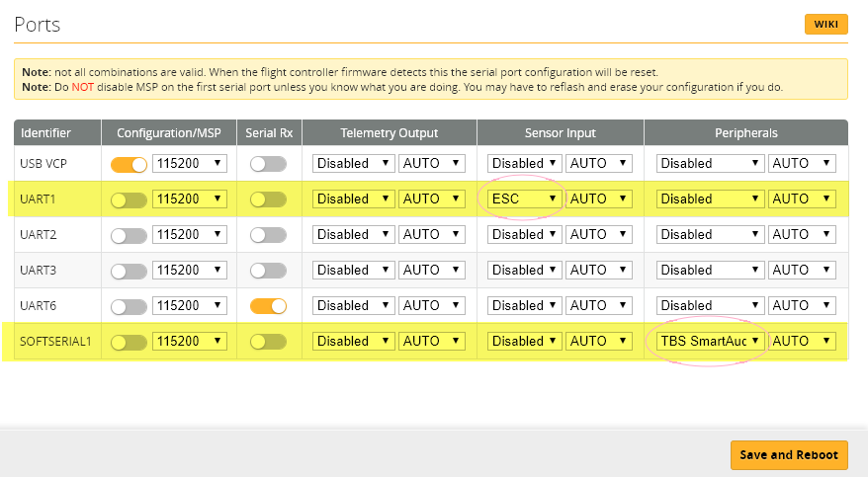Open USB VCP Peripherals Disabled dropdown

click(x=711, y=163)
